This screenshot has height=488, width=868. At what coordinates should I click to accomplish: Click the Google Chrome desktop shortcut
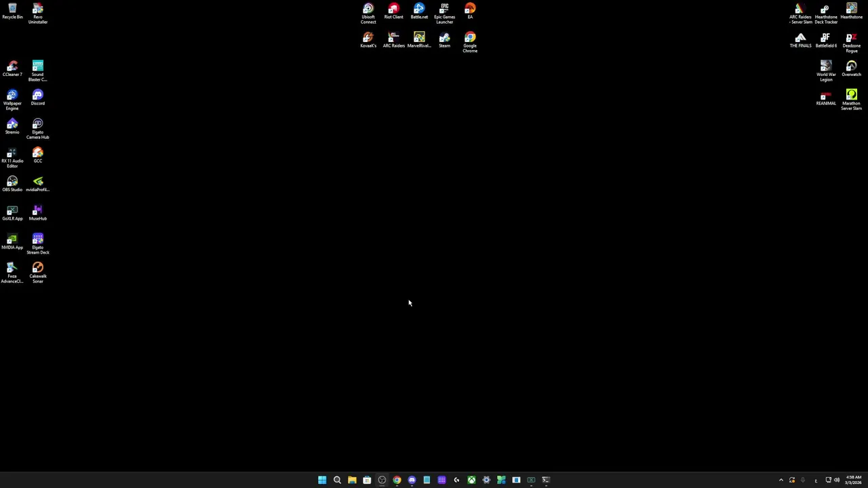point(470,42)
